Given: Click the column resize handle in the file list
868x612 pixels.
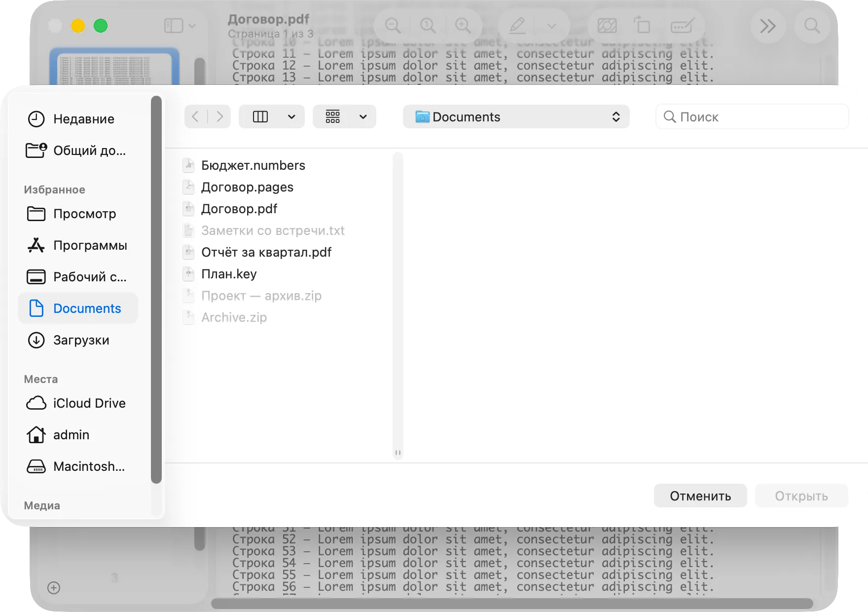Looking at the screenshot, I should [x=398, y=453].
